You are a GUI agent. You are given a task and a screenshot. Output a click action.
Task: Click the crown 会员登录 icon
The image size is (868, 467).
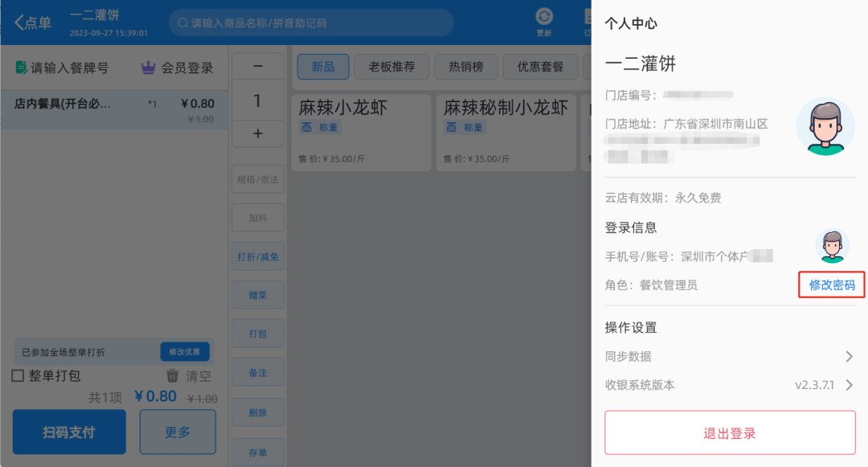[x=148, y=68]
